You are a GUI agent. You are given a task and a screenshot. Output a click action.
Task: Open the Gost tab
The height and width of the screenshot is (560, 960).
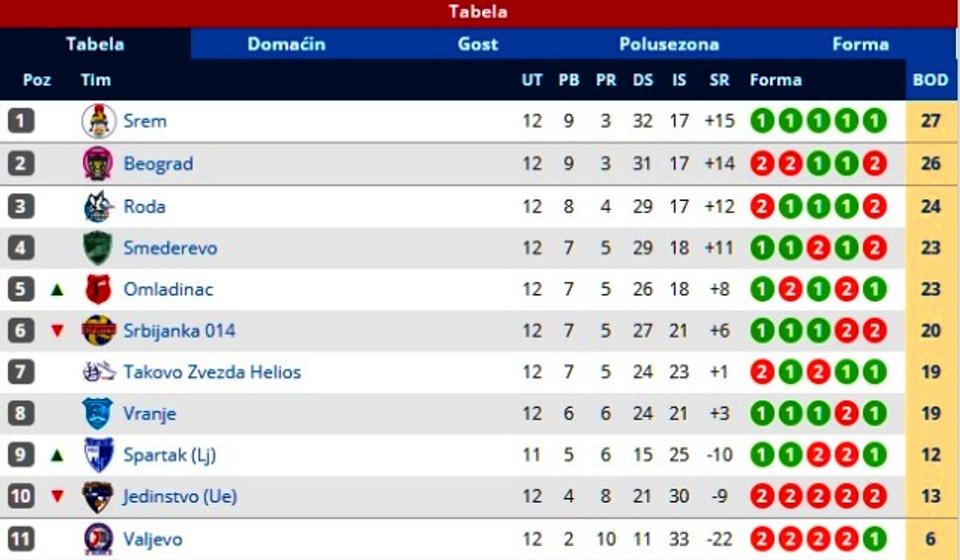[478, 44]
